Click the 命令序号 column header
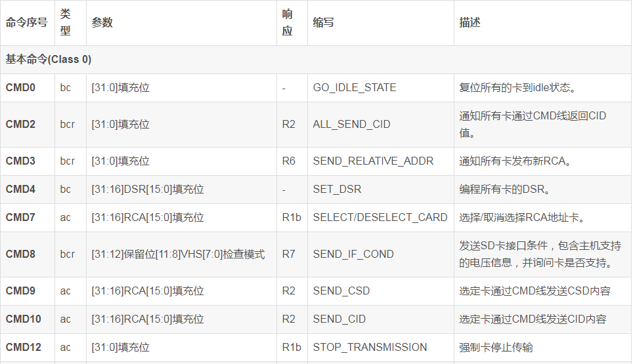Image resolution: width=633 pixels, height=364 pixels. [26, 22]
